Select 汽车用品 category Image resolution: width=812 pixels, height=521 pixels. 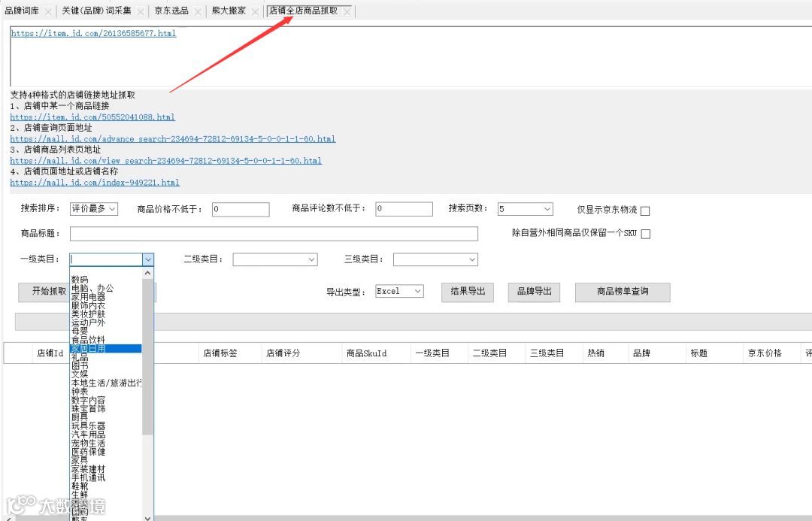88,435
